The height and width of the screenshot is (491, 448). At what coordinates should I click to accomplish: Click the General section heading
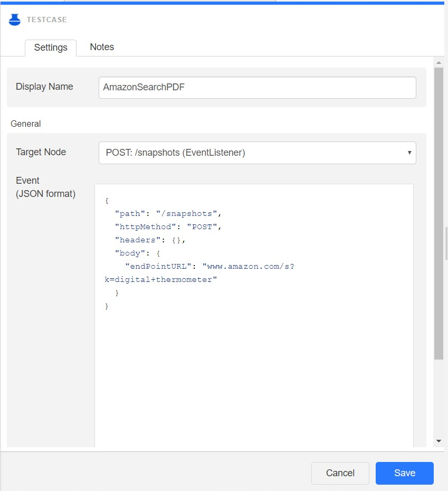pyautogui.click(x=25, y=124)
